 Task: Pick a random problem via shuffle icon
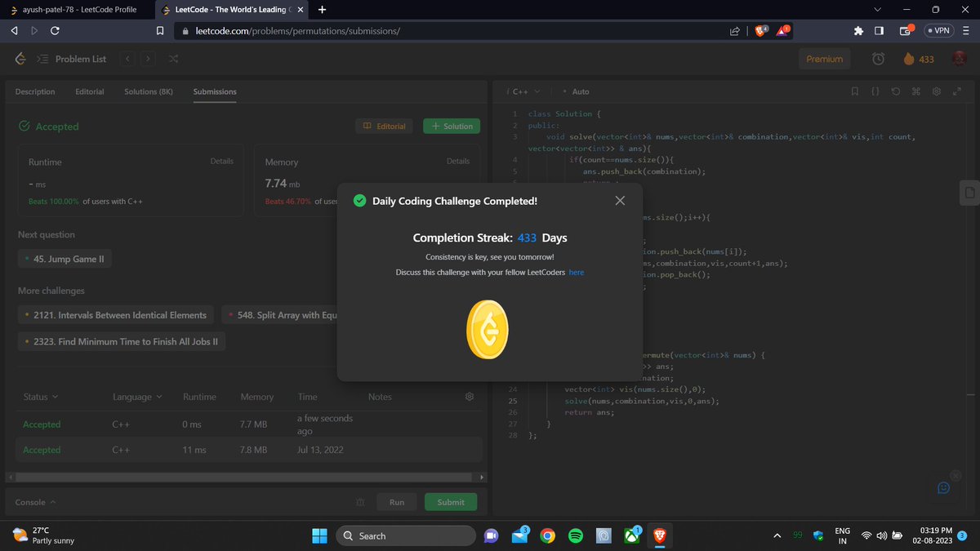pyautogui.click(x=173, y=59)
